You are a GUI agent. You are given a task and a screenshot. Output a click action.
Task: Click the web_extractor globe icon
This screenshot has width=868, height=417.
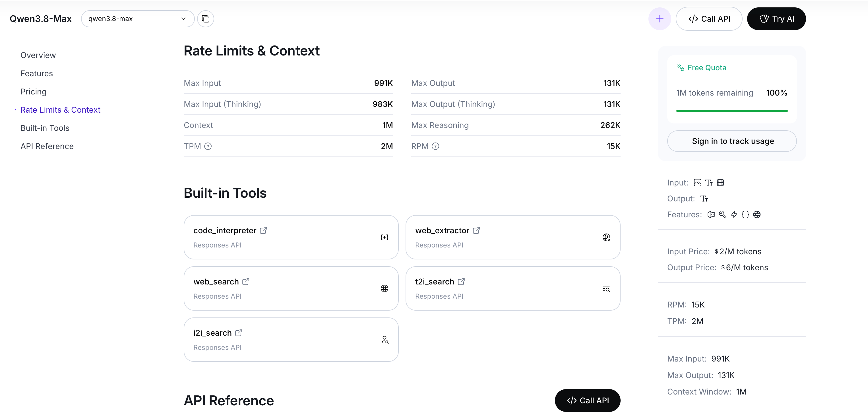pos(606,237)
